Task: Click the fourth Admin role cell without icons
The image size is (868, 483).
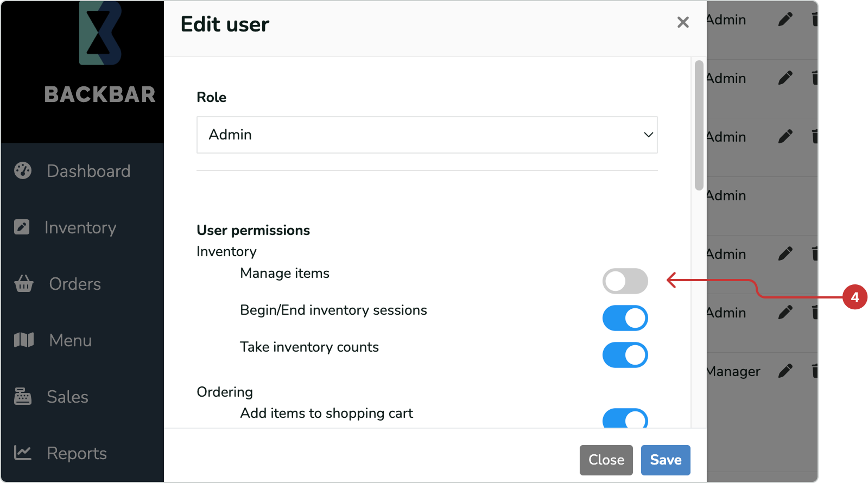Action: tap(727, 195)
